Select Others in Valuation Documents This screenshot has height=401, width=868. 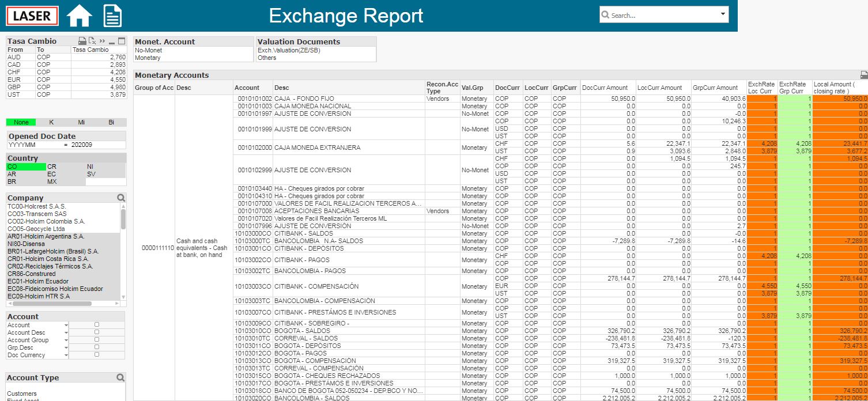(316, 58)
